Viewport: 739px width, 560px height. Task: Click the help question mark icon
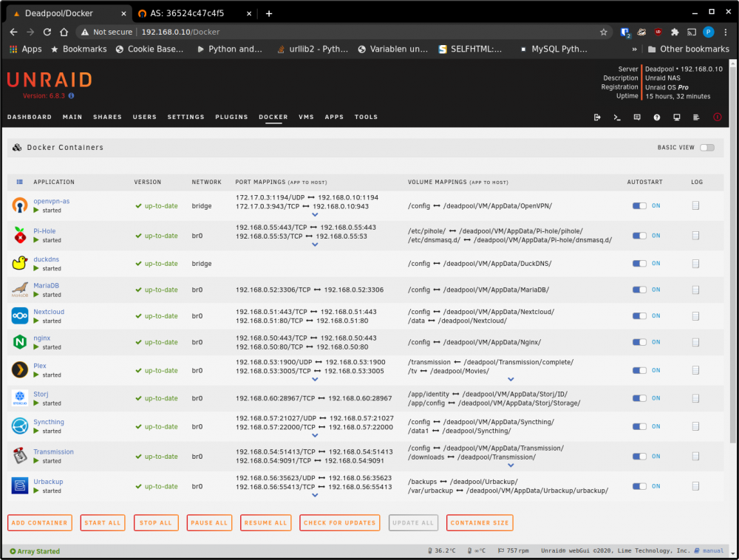tap(656, 117)
